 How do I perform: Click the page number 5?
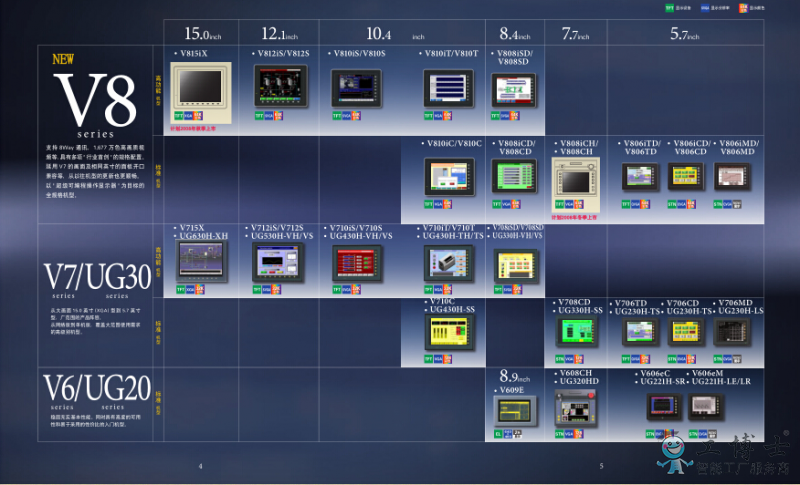pyautogui.click(x=601, y=466)
